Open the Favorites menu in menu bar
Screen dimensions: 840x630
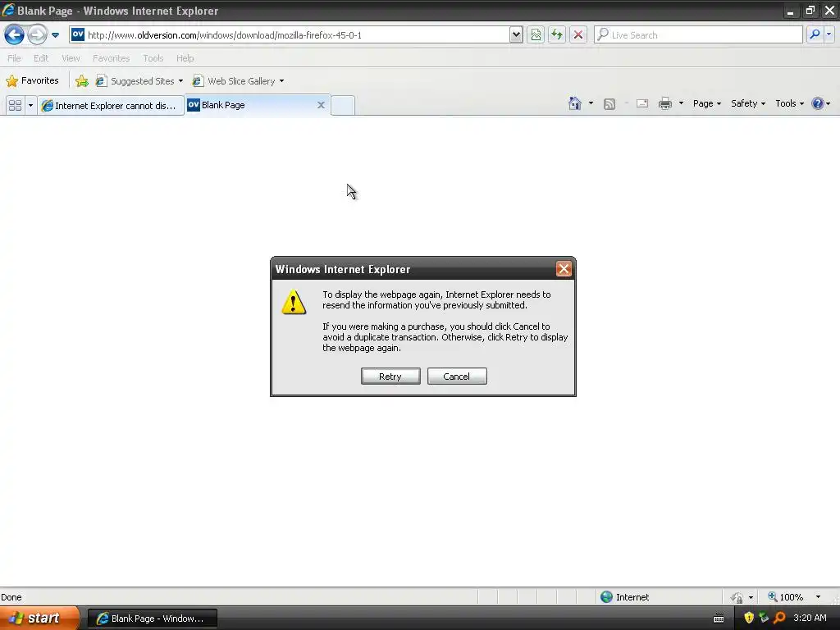coord(111,58)
